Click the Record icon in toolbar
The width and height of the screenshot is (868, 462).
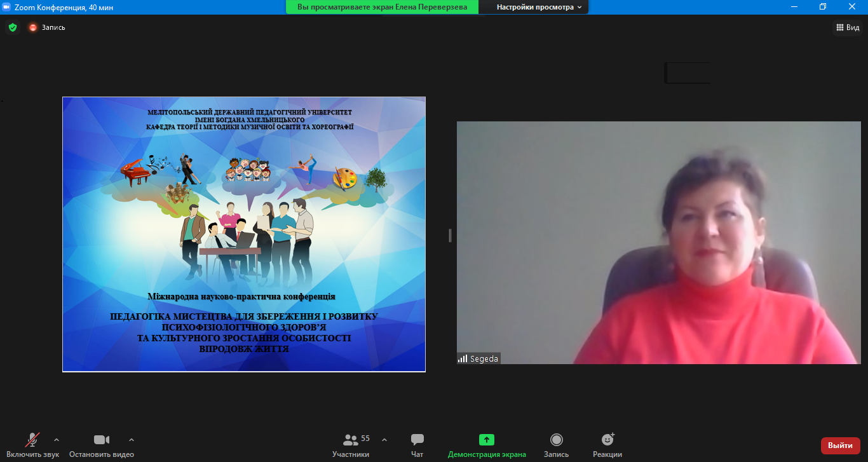[556, 440]
